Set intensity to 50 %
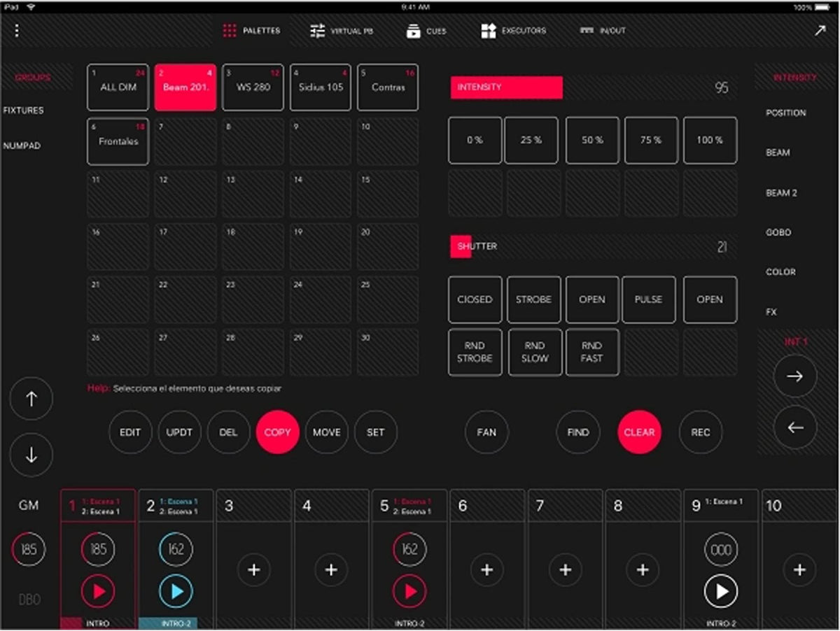Image resolution: width=840 pixels, height=631 pixels. (x=592, y=141)
